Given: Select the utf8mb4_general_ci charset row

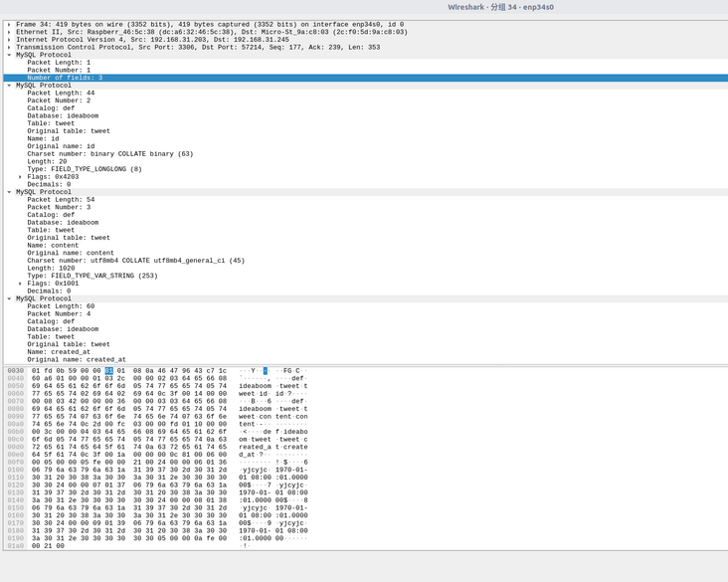Looking at the screenshot, I should [135, 261].
